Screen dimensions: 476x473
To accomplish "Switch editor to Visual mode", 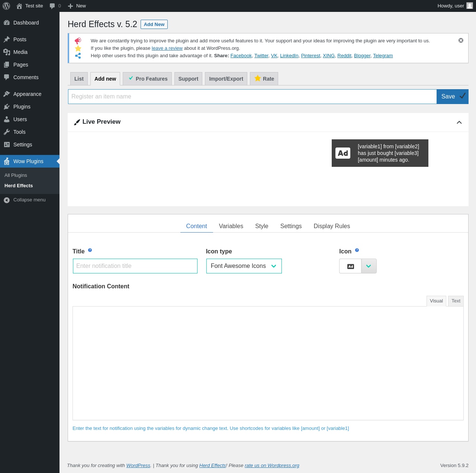I will pyautogui.click(x=436, y=301).
